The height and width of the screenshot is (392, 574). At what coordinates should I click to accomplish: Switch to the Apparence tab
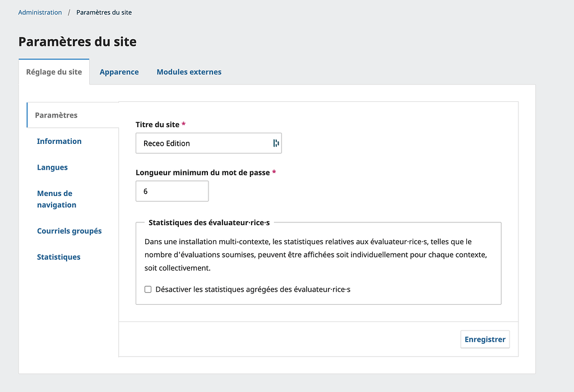point(119,72)
